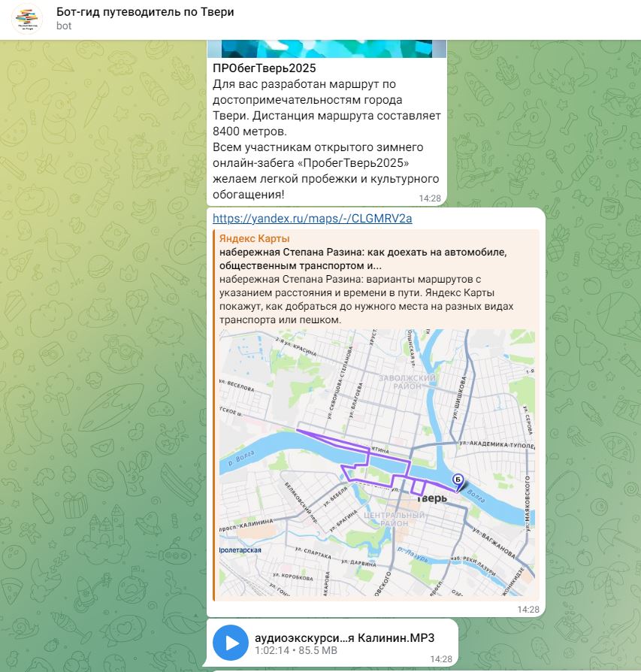This screenshot has width=641, height=672.
Task: Play the аудиоэкскурсия Калинин.MP3 audio
Action: coord(231,643)
